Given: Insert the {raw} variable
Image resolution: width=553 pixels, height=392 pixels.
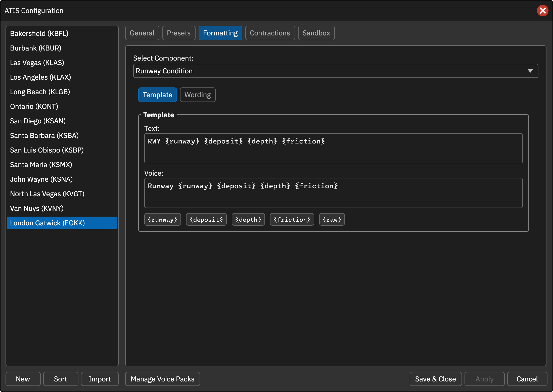Looking at the screenshot, I should coord(332,219).
